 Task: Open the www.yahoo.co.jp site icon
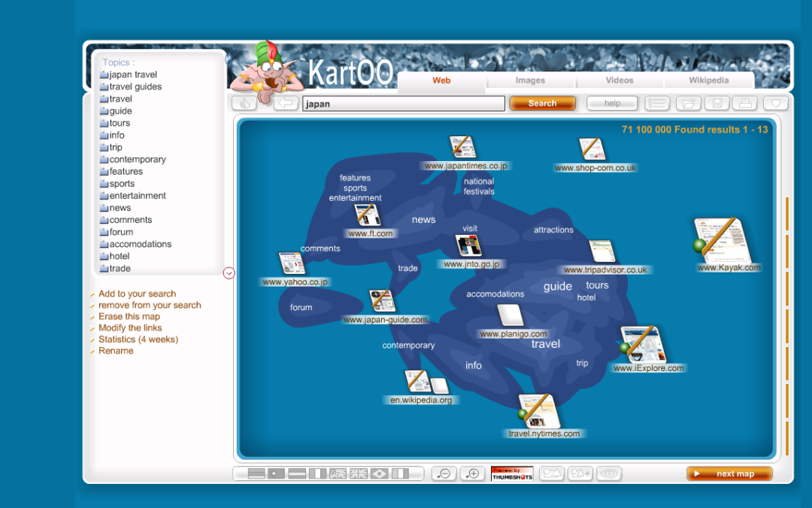[x=292, y=263]
